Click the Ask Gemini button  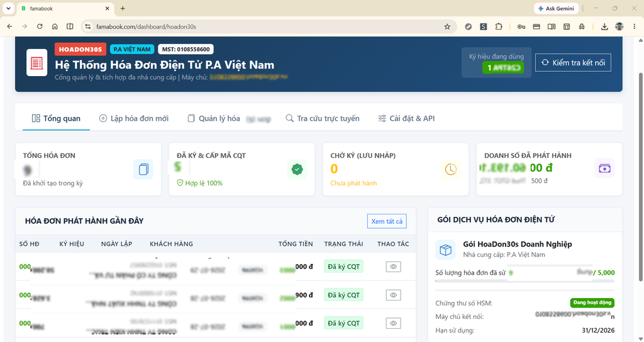click(x=556, y=8)
